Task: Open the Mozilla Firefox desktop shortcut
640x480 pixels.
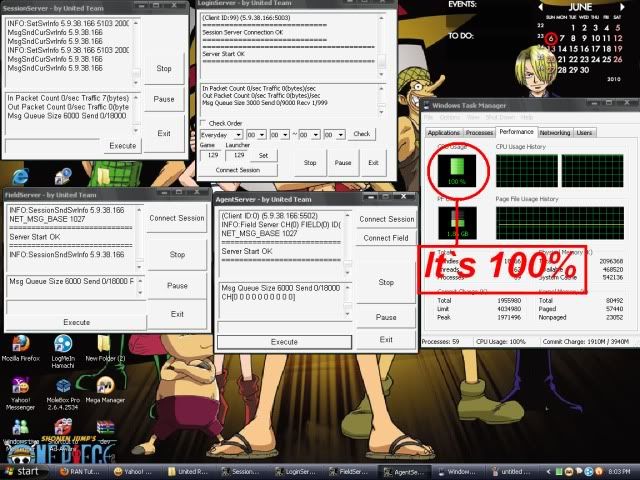Action: point(20,342)
